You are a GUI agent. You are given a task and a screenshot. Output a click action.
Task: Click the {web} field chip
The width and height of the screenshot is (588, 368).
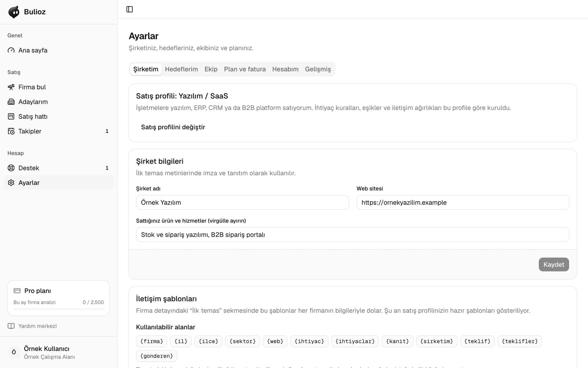point(275,341)
